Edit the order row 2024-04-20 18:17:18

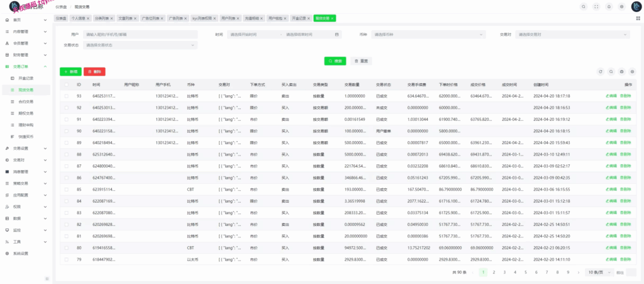coord(611,96)
